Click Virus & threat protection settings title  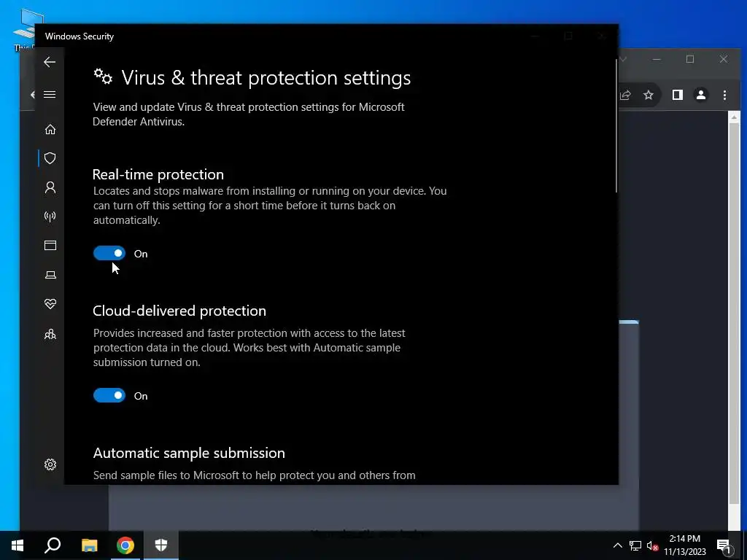coord(266,77)
